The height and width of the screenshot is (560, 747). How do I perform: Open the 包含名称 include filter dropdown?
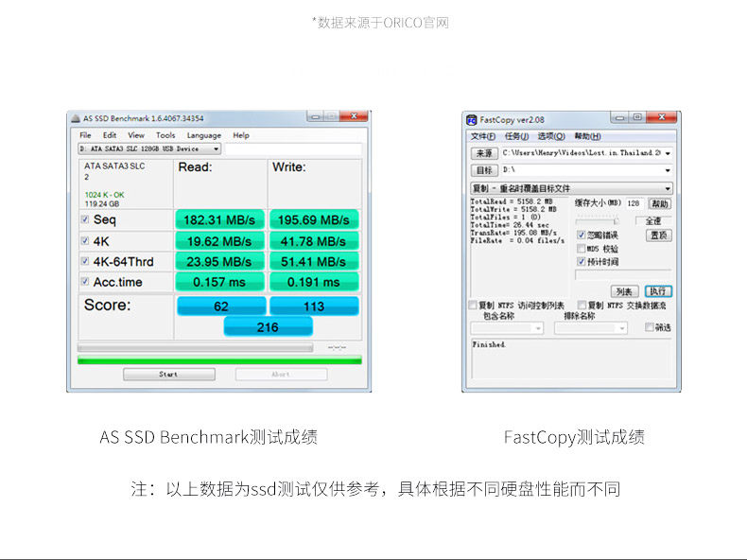click(x=538, y=328)
